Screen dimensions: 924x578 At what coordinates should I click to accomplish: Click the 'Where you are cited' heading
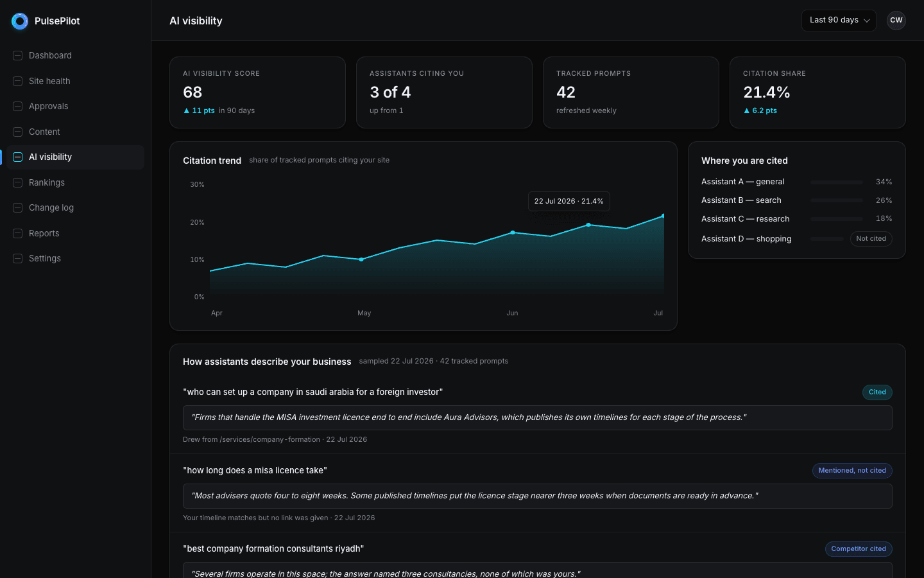[x=744, y=161]
